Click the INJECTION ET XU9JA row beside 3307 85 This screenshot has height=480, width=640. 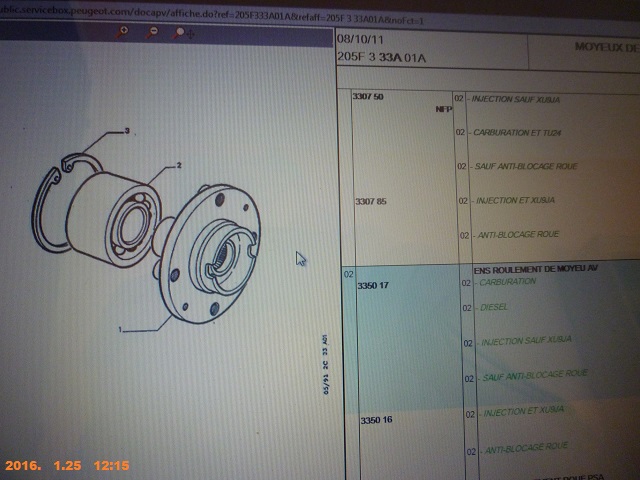515,200
